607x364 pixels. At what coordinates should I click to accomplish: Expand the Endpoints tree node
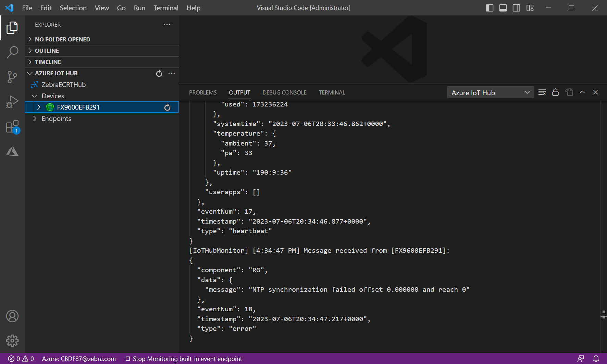coord(35,118)
